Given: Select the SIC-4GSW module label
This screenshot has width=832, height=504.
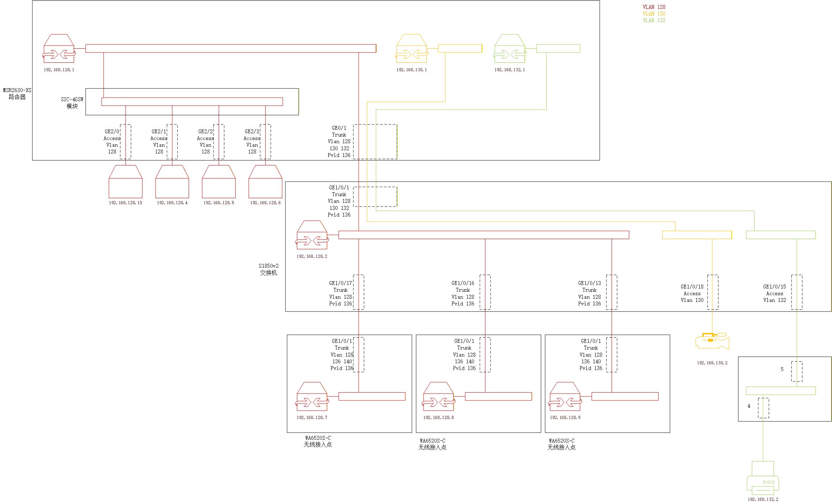Looking at the screenshot, I should (x=72, y=103).
